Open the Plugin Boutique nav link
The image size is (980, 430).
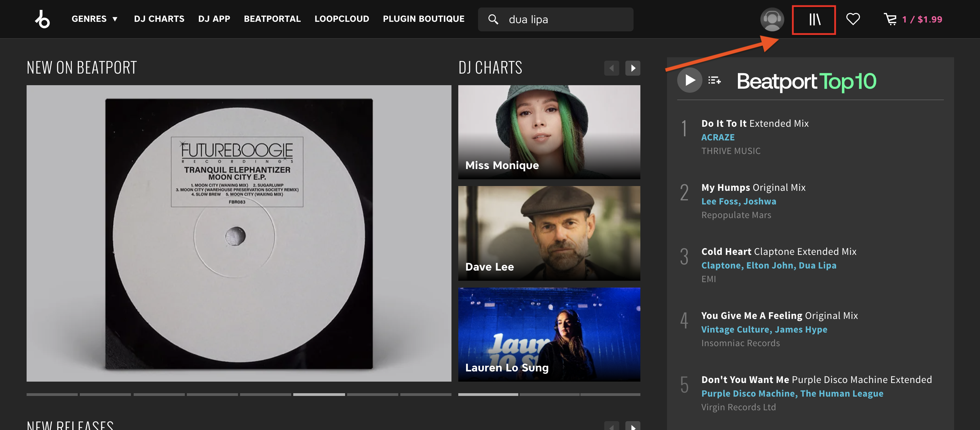click(x=424, y=19)
